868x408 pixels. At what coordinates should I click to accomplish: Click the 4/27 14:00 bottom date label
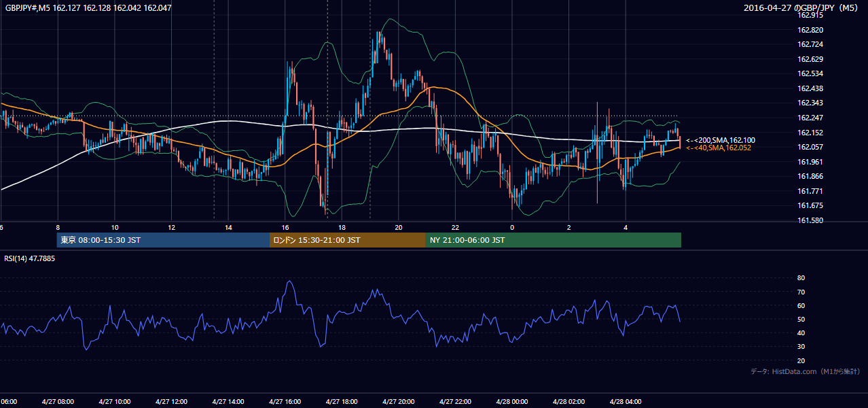228,402
